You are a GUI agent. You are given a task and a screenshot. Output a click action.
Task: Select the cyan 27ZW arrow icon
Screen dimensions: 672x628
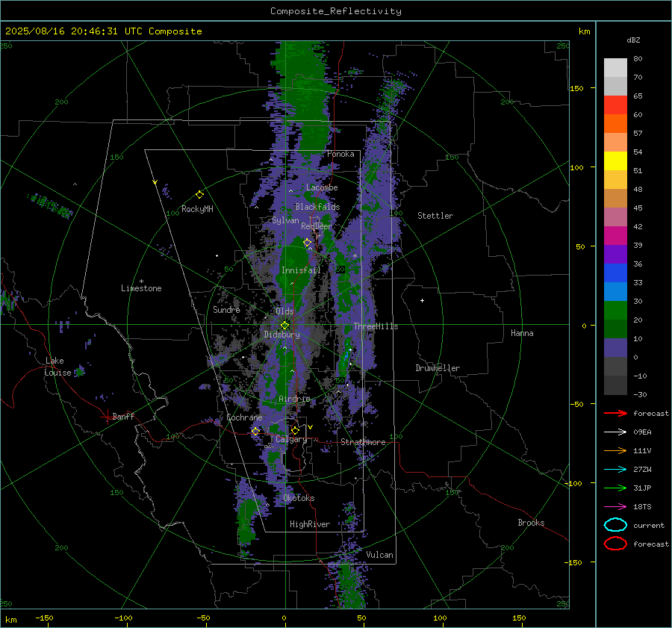tap(615, 470)
